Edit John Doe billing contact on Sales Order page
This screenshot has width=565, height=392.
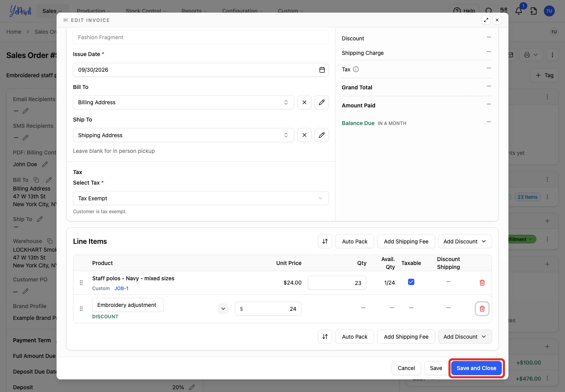45,164
